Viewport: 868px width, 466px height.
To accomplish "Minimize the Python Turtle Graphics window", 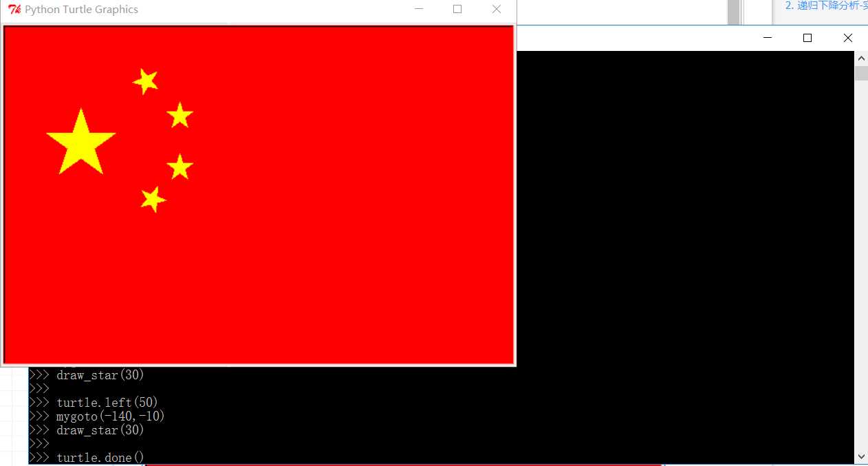I will (x=419, y=10).
